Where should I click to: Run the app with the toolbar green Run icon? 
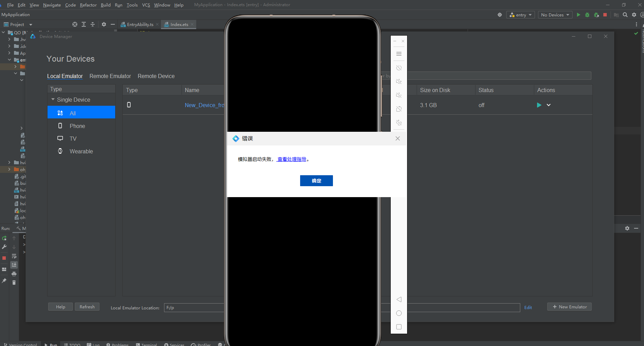[578, 15]
